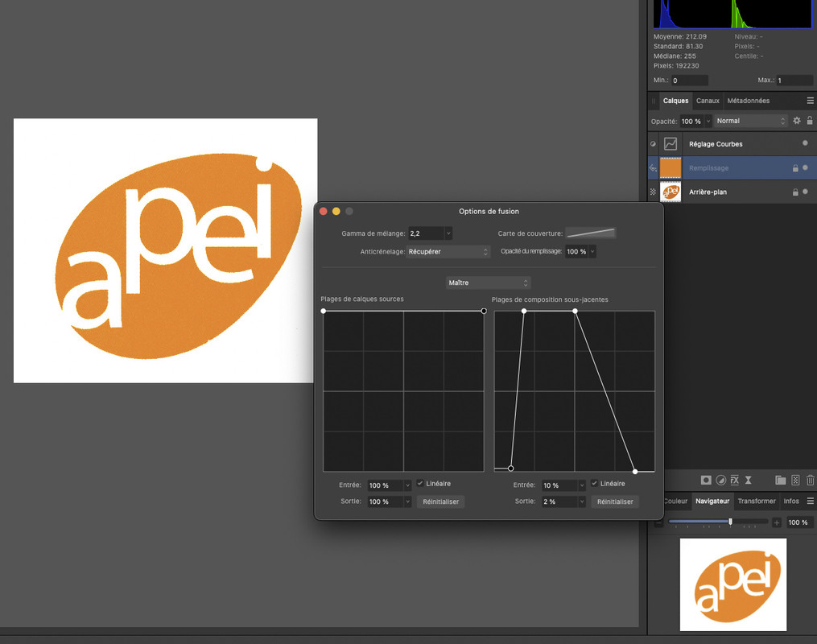This screenshot has height=644, width=817.
Task: Open the Gamma de mélange dropdown arrow
Action: 448,233
